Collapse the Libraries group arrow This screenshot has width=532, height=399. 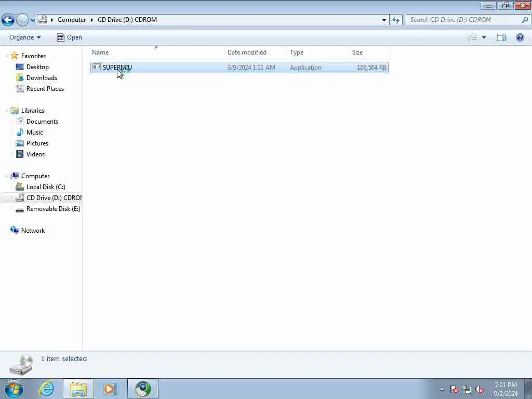point(6,111)
